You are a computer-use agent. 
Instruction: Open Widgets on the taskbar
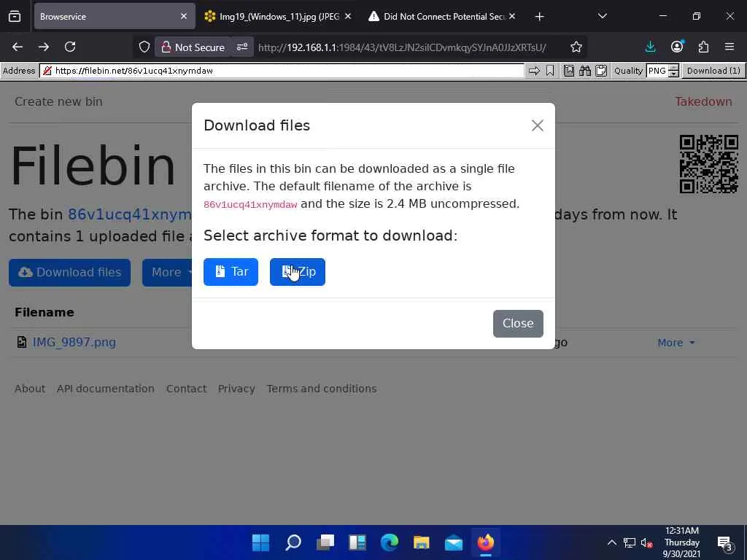coord(357,542)
